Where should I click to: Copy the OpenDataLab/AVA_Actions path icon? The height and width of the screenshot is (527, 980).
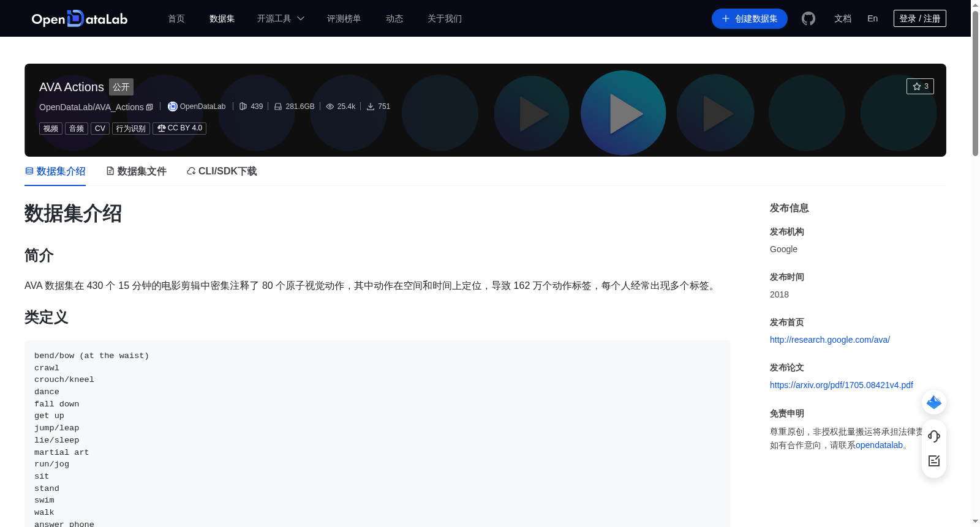tap(149, 107)
